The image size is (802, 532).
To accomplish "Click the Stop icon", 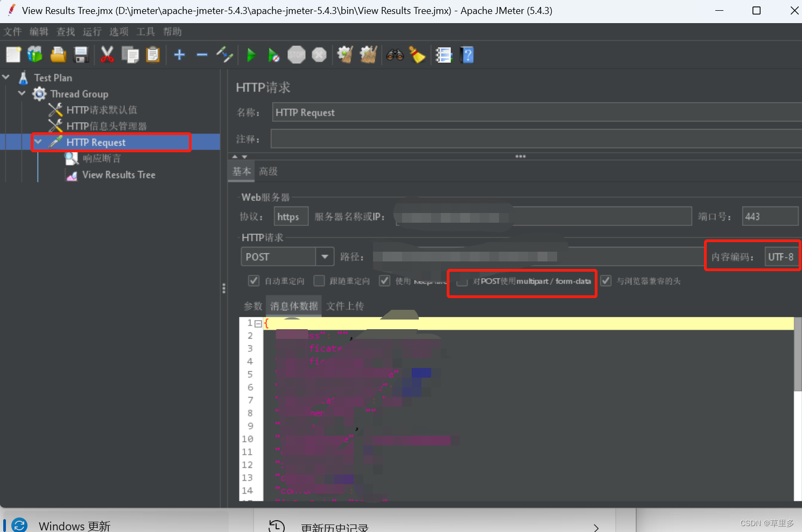I will click(x=297, y=55).
